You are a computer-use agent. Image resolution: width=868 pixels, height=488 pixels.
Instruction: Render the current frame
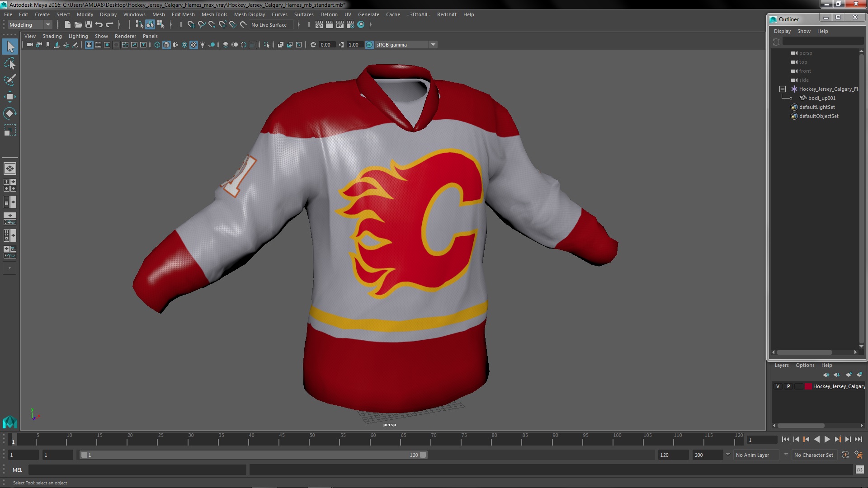click(x=330, y=25)
